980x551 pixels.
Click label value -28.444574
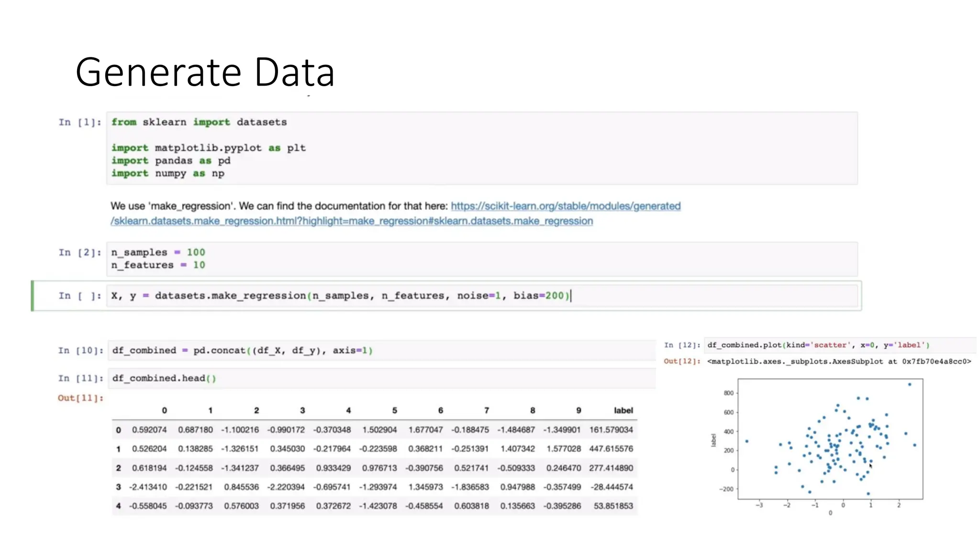(612, 487)
